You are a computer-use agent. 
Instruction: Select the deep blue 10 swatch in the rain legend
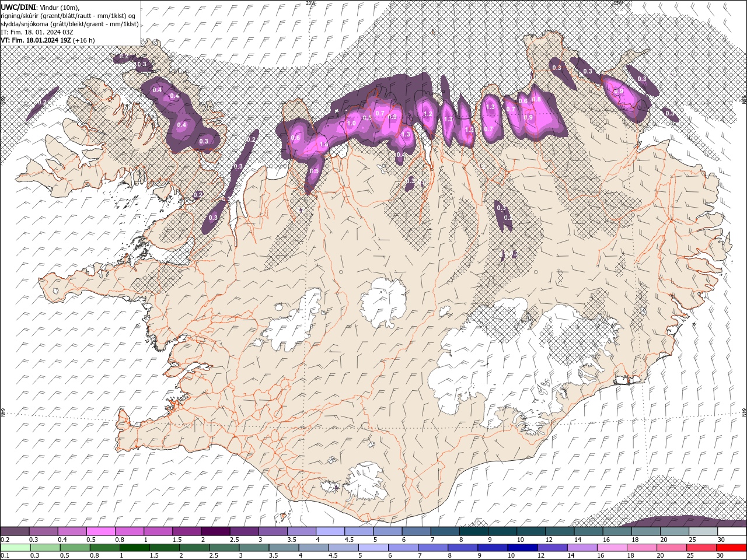(522, 548)
